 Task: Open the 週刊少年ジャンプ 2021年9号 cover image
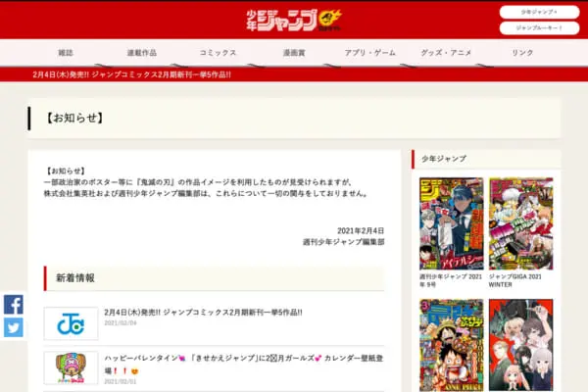[452, 223]
